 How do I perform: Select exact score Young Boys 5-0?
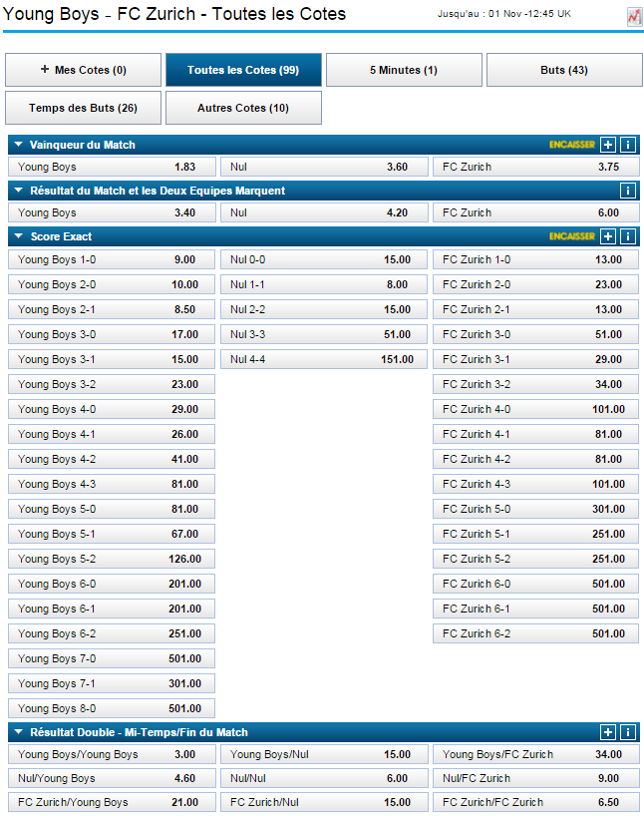(x=112, y=509)
